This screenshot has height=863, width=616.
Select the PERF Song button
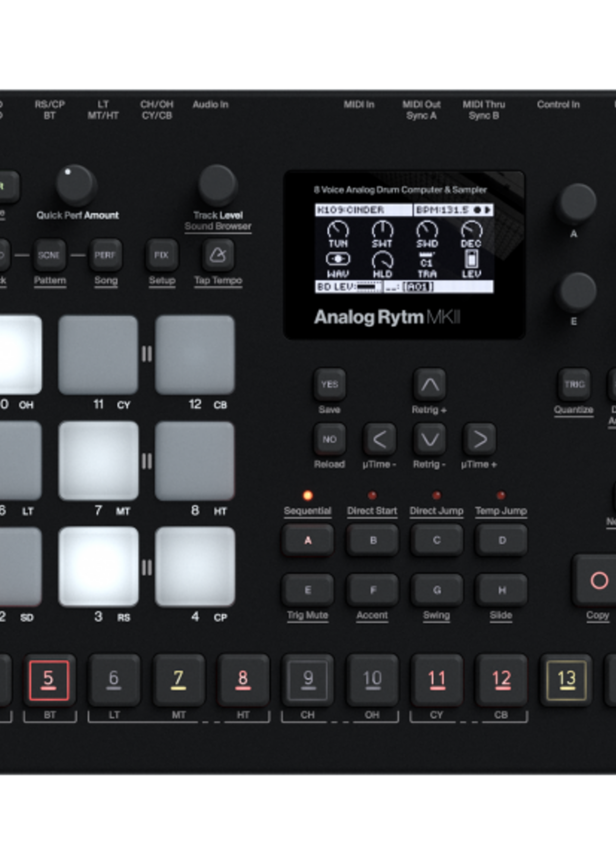click(106, 255)
